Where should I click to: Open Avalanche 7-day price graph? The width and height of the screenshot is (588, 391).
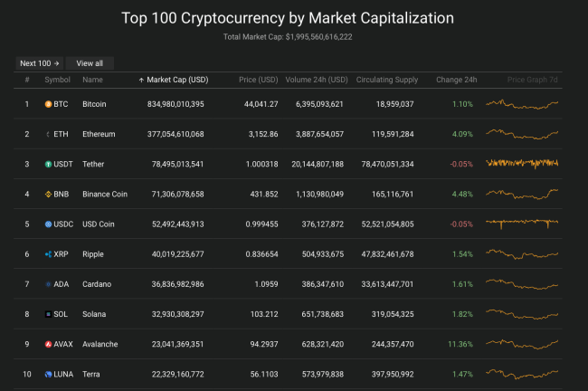[522, 344]
